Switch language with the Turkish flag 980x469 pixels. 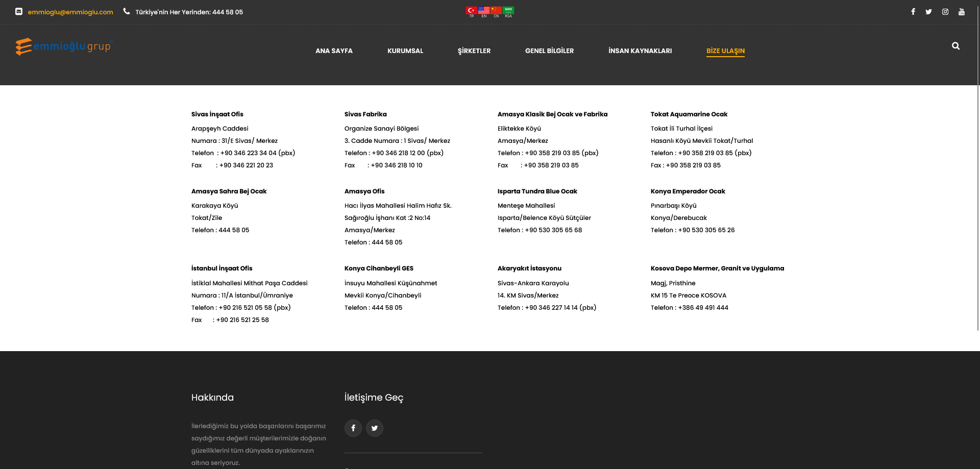pos(471,11)
